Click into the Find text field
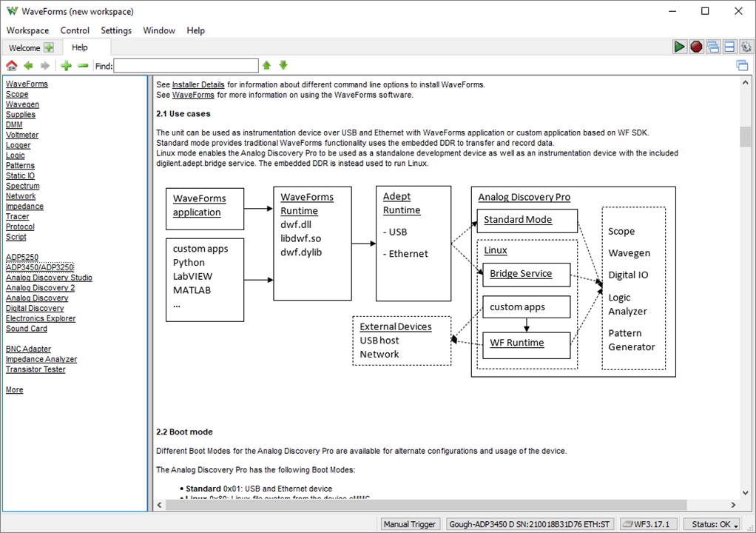This screenshot has width=756, height=533. pos(186,66)
